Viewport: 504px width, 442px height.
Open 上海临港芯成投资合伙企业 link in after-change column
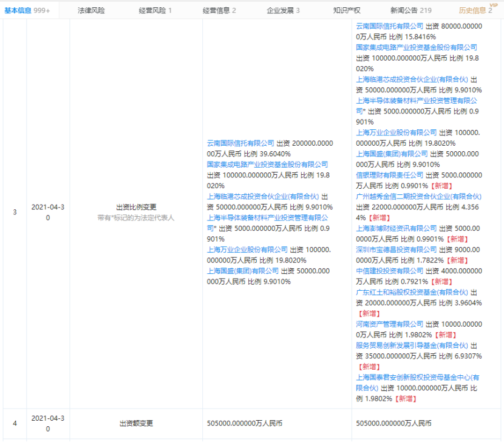tap(412, 80)
